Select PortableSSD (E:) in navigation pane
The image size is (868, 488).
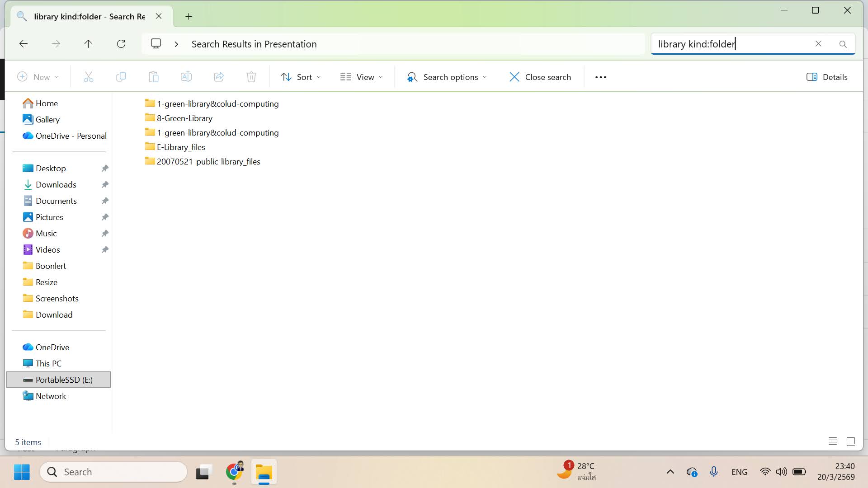pyautogui.click(x=64, y=380)
